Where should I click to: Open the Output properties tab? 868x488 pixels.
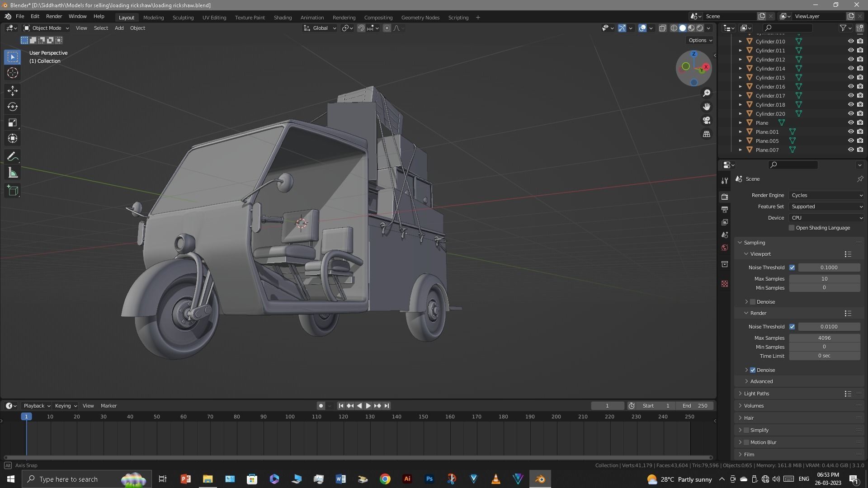[725, 209]
